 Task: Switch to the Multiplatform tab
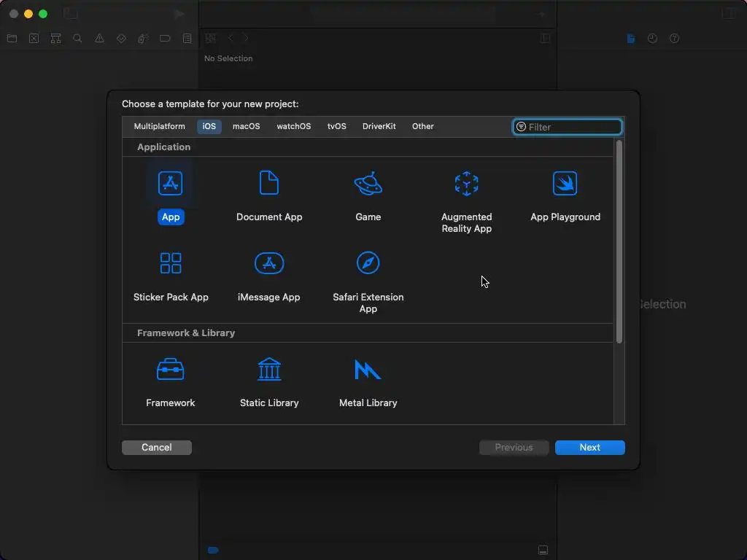pyautogui.click(x=159, y=126)
